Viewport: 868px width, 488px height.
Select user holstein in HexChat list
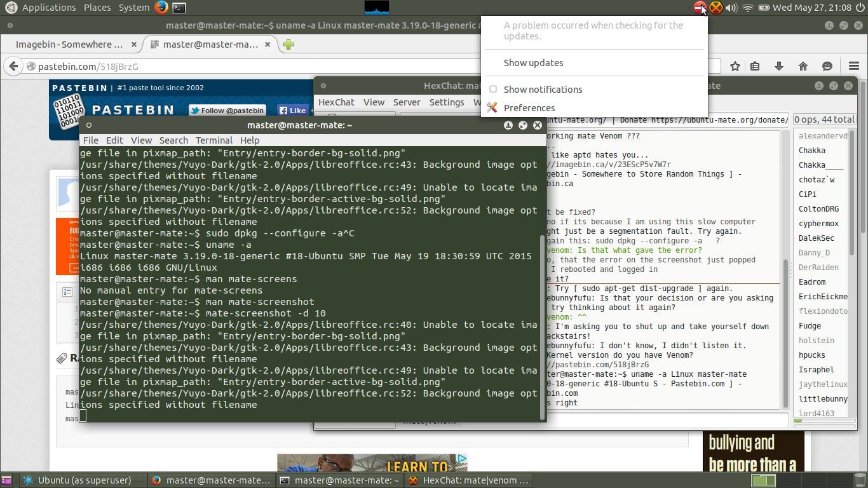(x=817, y=341)
